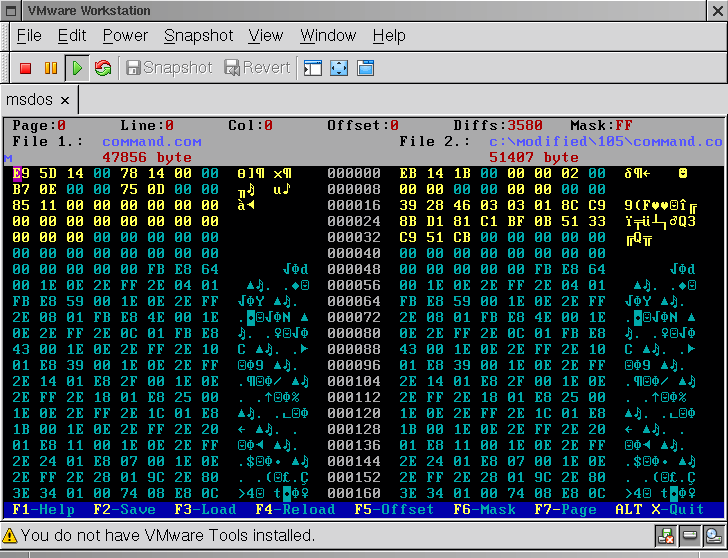Click the F3-Load label
This screenshot has width=728, height=558.
[x=205, y=510]
